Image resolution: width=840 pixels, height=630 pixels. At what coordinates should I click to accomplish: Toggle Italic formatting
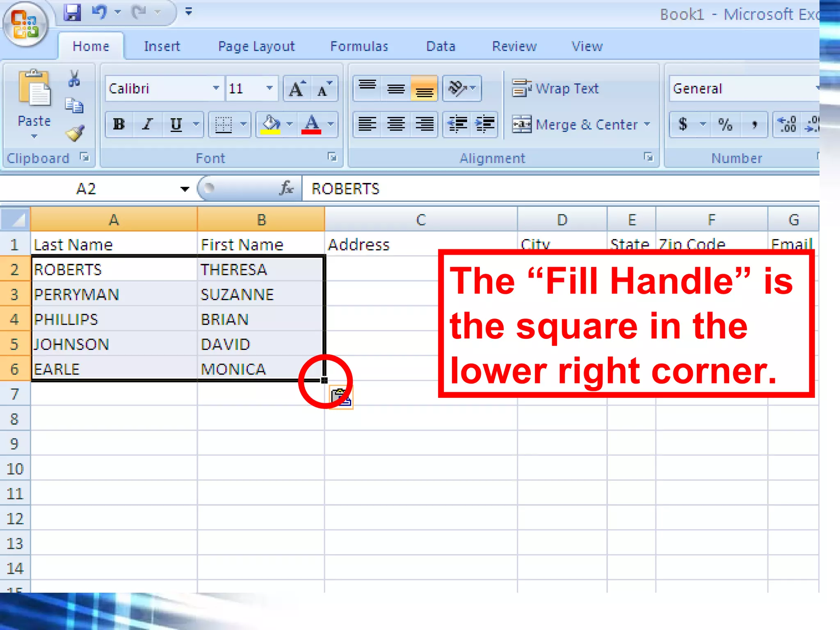coord(147,124)
